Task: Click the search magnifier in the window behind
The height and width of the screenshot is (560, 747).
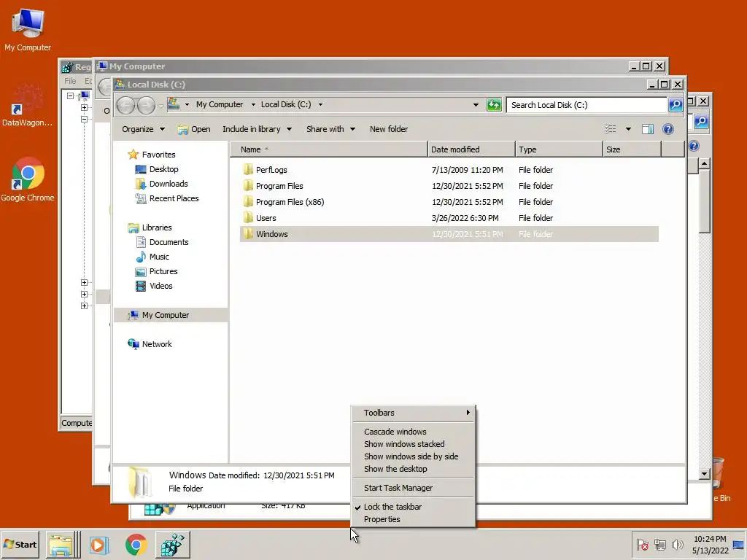Action: click(701, 122)
